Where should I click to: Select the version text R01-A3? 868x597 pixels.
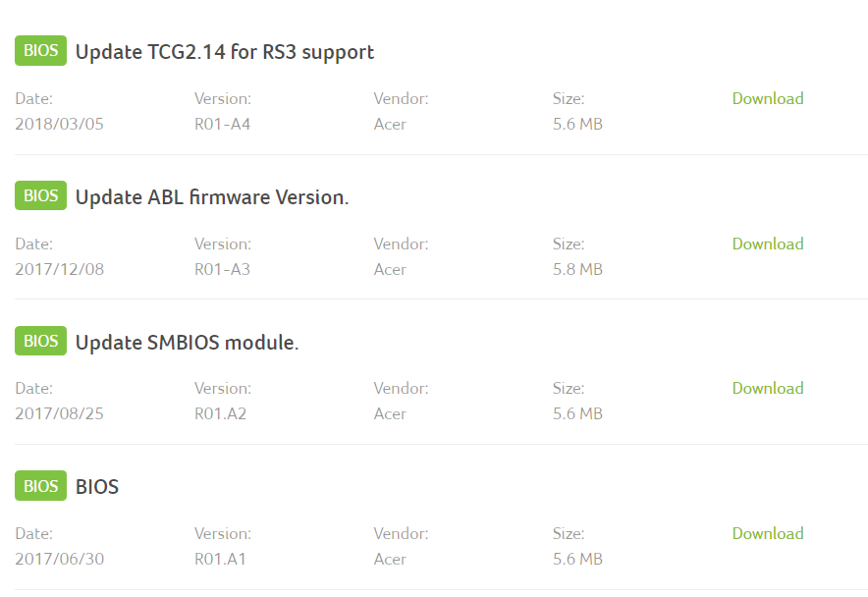(223, 269)
